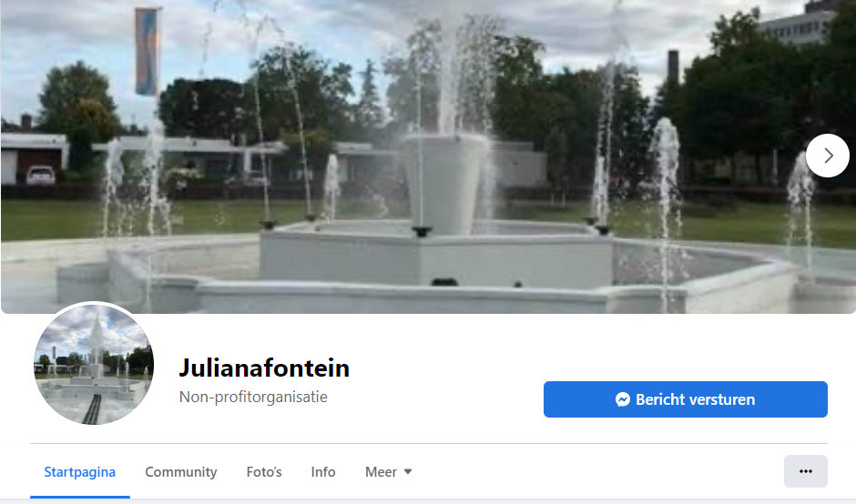Go to the Foto's tab

coord(264,472)
